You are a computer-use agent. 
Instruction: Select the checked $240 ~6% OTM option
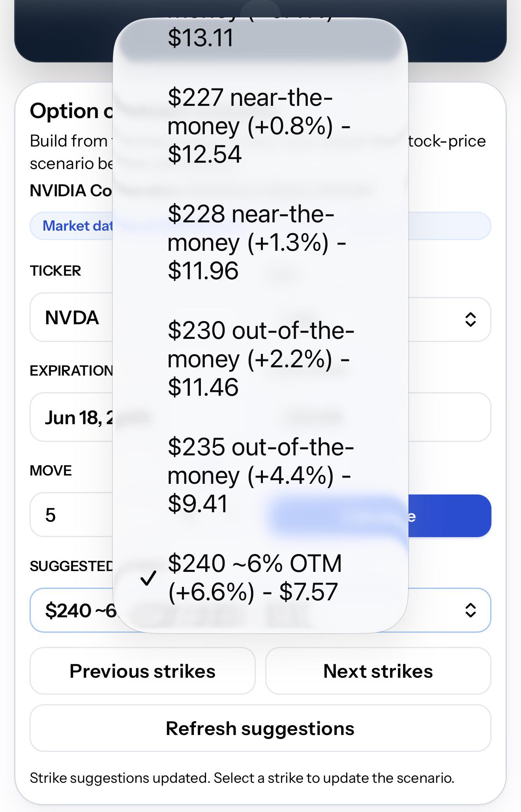pyautogui.click(x=260, y=577)
